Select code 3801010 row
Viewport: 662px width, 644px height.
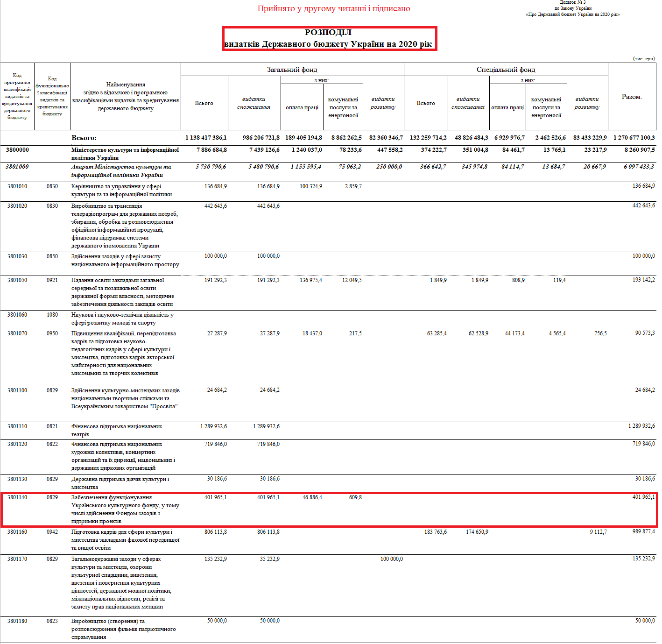(17, 186)
